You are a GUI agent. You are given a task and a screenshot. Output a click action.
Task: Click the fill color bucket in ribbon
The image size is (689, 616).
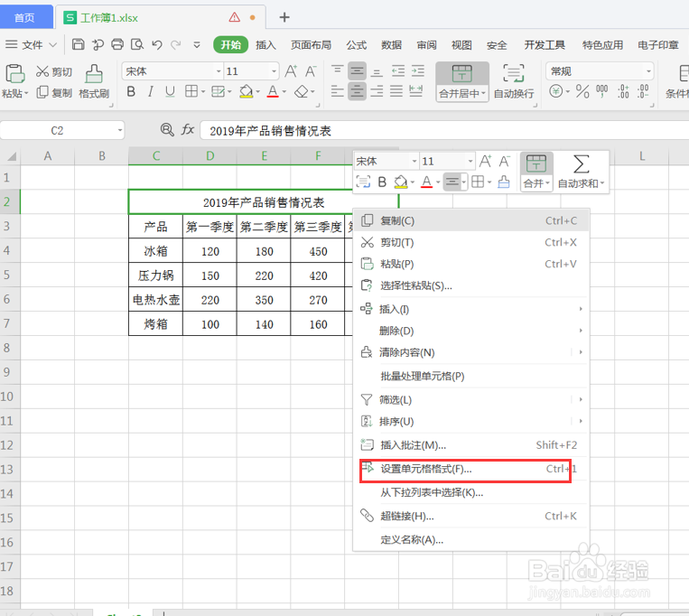246,91
